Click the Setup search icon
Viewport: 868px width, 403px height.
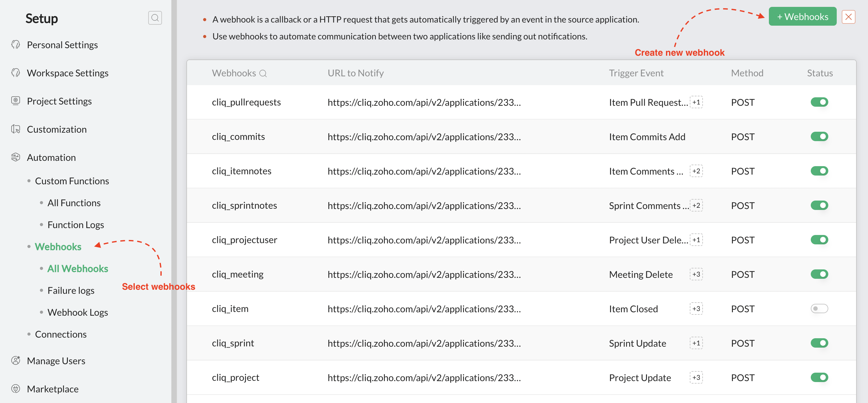pyautogui.click(x=155, y=18)
